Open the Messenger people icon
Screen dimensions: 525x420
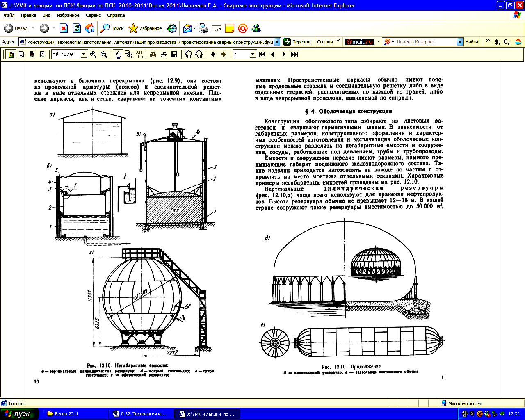pyautogui.click(x=256, y=28)
